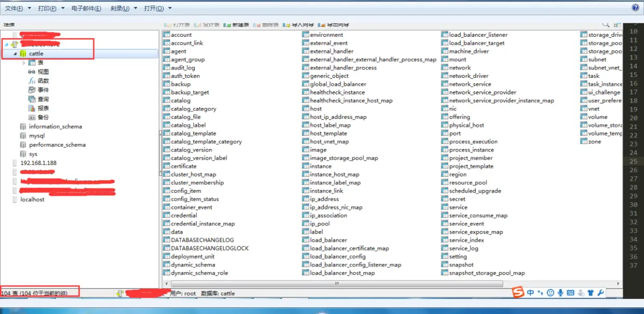Click the Sogou S input method logo
The image size is (644, 314).
click(x=518, y=293)
